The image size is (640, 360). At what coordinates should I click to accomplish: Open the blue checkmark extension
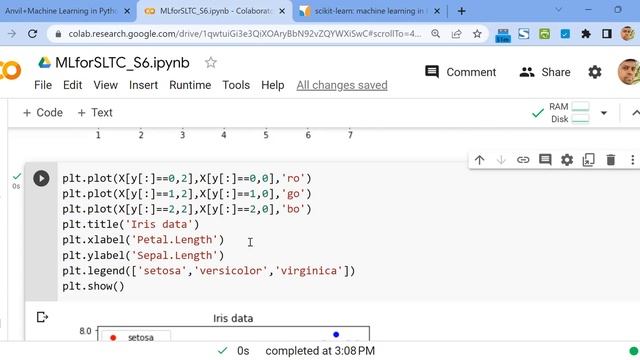(565, 34)
